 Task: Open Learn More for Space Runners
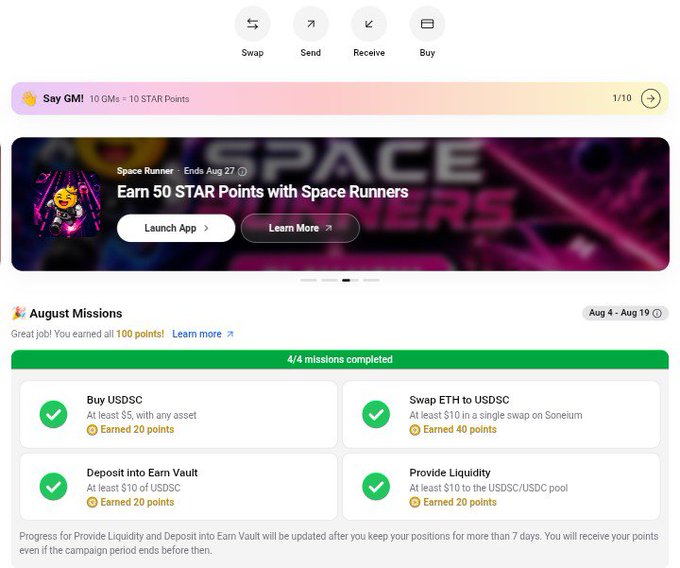pos(300,228)
